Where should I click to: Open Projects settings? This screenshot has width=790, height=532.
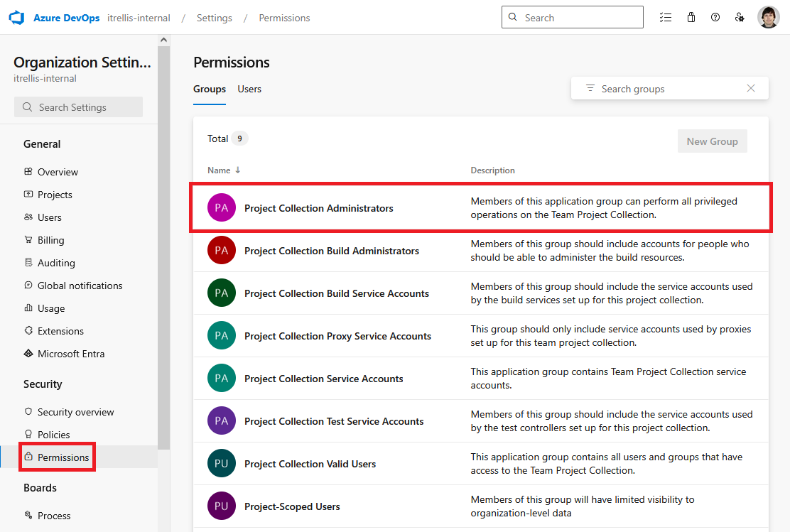pos(55,195)
